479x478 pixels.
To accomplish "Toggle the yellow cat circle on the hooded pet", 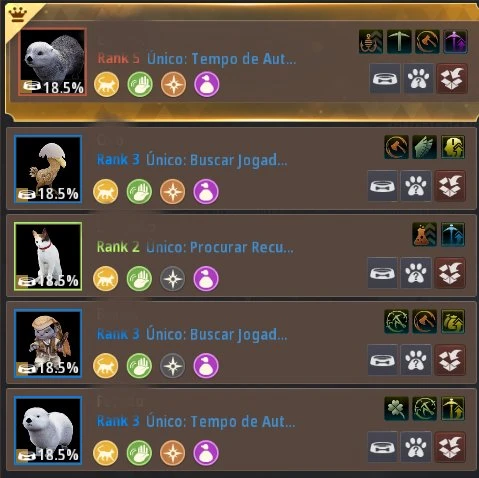I will 106,366.
